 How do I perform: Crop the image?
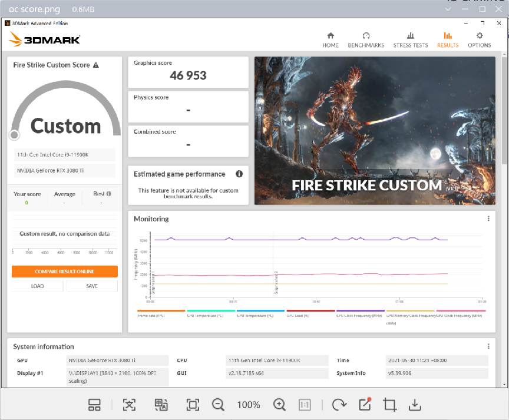[389, 405]
